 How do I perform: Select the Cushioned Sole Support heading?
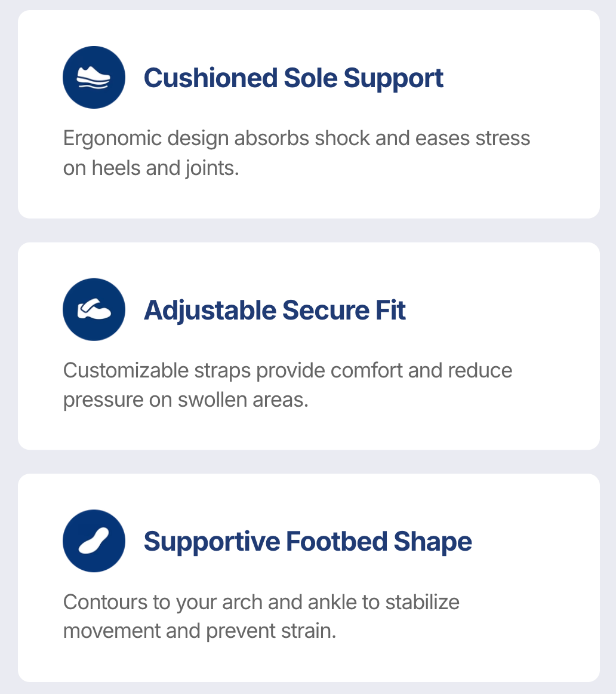[x=293, y=78]
